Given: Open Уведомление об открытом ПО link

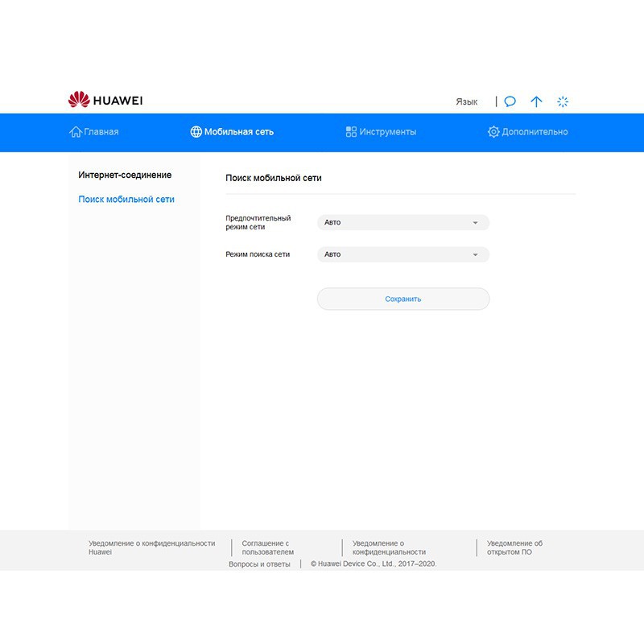Looking at the screenshot, I should click(514, 547).
